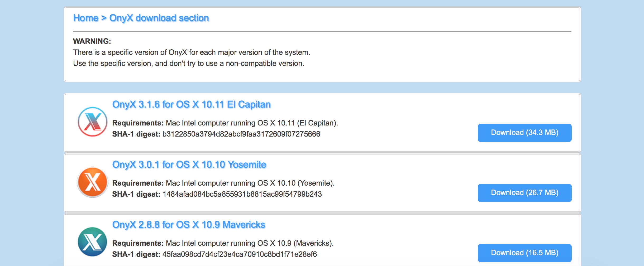Go to Home breadcrumb link

point(86,18)
